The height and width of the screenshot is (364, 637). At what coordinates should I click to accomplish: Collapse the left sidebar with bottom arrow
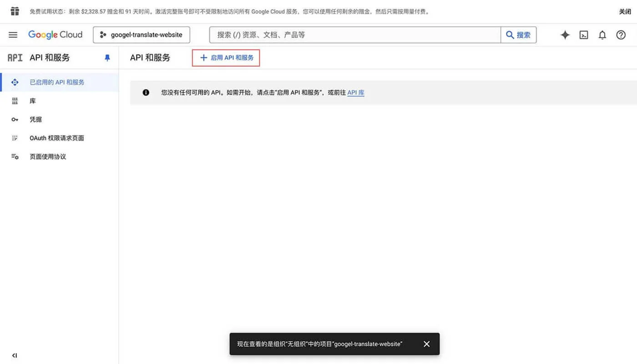coord(14,355)
